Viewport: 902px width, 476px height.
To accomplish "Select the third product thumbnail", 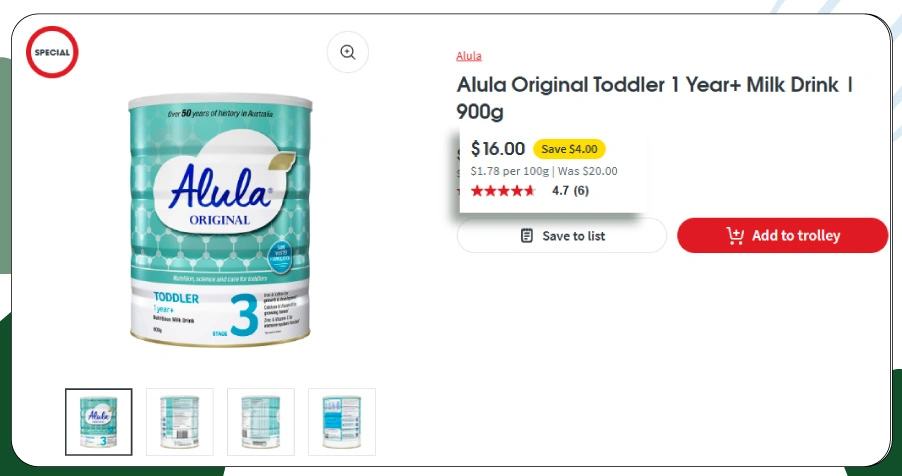I will 261,421.
